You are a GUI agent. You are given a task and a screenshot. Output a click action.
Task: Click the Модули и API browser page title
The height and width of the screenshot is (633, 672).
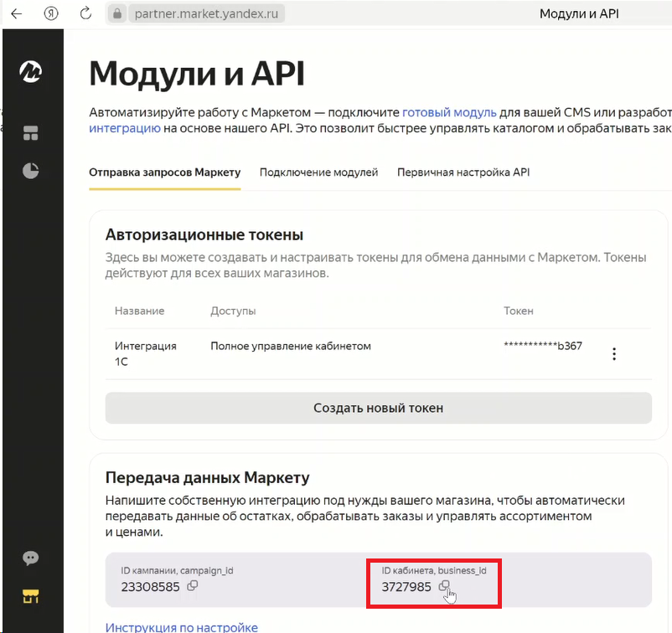(x=579, y=13)
